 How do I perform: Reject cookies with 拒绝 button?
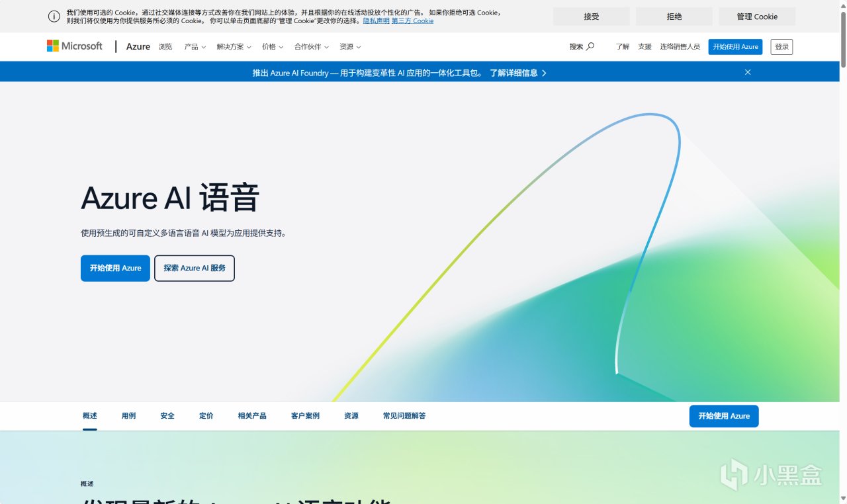point(674,17)
